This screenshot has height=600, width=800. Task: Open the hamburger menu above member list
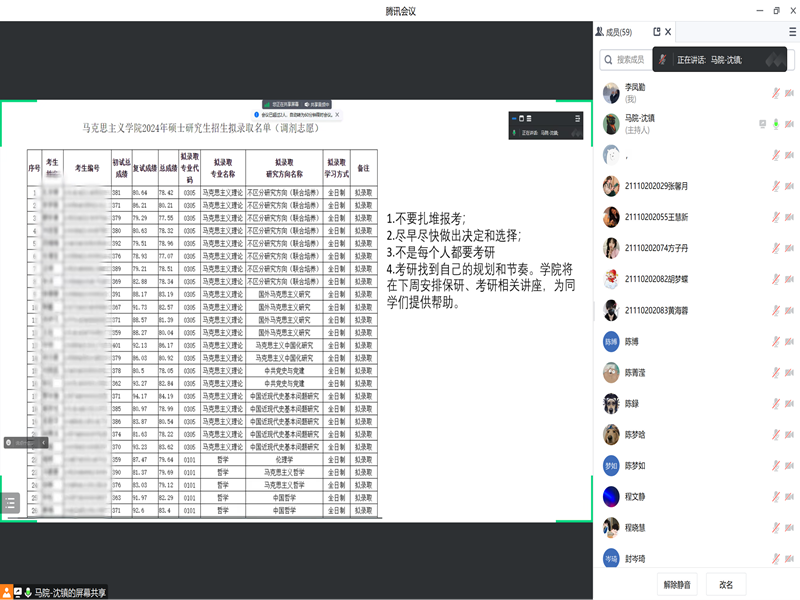pos(792,32)
